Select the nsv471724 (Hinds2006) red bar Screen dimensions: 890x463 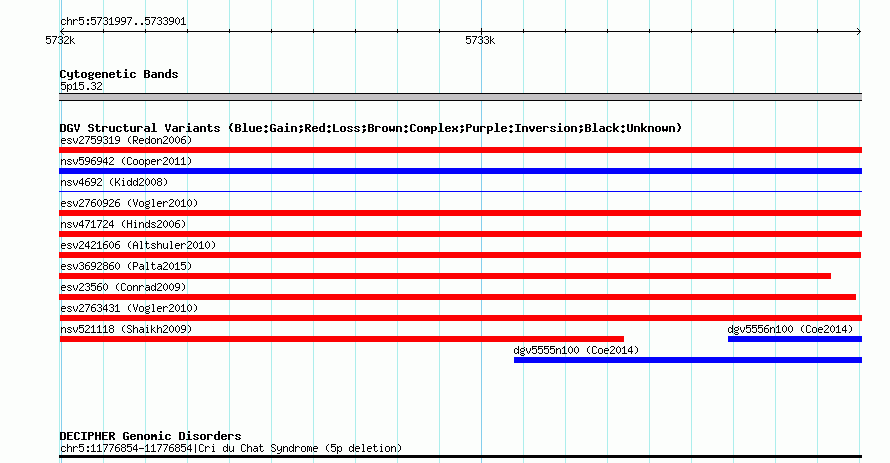coord(460,234)
